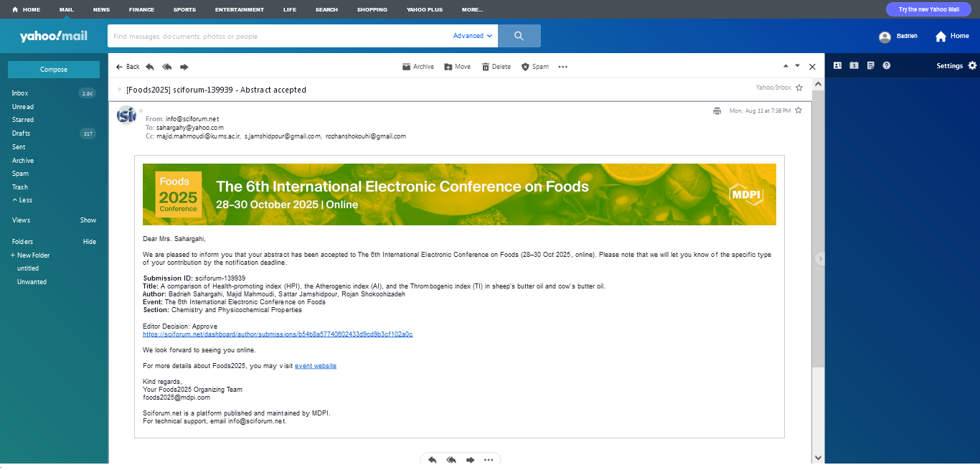Show the Views section
The image size is (980, 470).
[88, 220]
